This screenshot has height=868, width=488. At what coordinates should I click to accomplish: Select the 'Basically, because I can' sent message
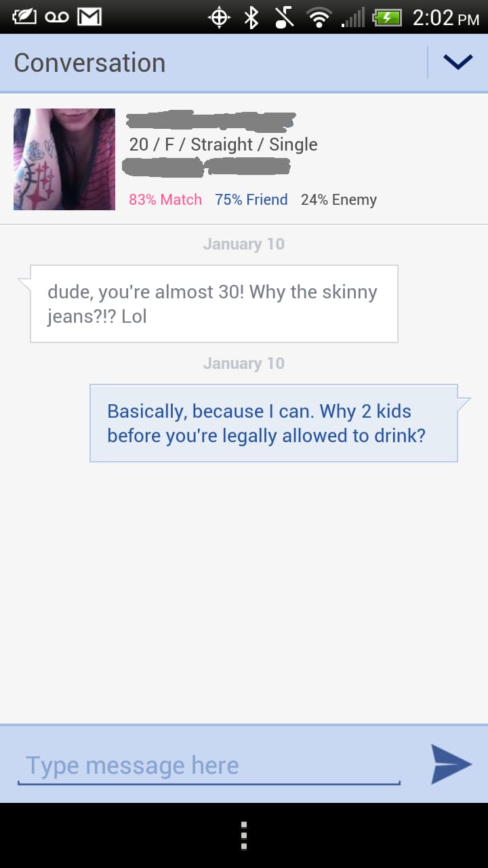[x=274, y=423]
